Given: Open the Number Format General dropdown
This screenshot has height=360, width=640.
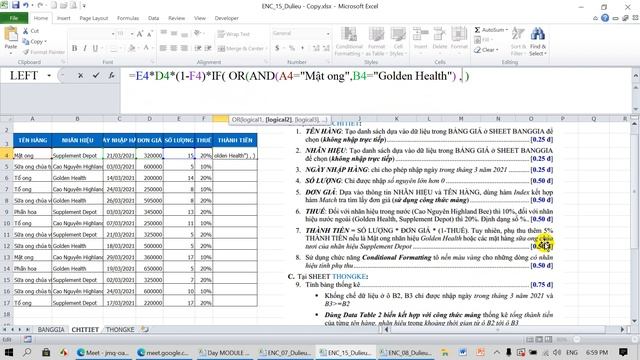Looking at the screenshot, I should (x=328, y=33).
